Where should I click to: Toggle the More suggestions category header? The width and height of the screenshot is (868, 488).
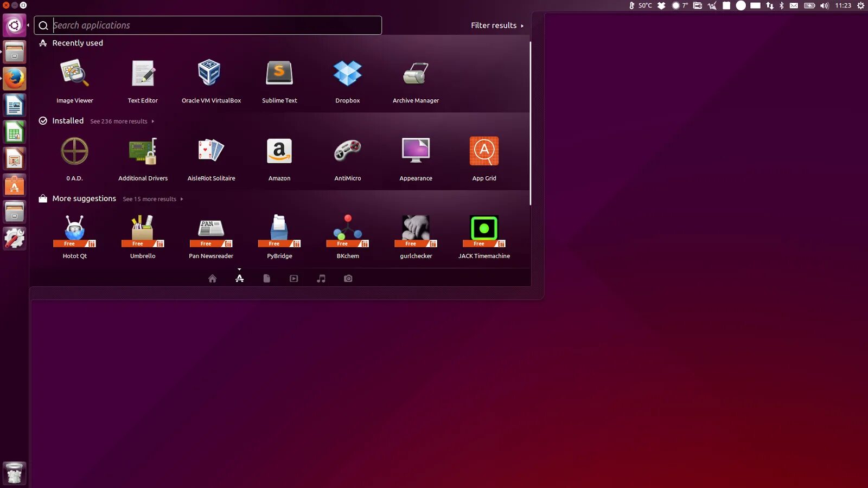pos(78,198)
